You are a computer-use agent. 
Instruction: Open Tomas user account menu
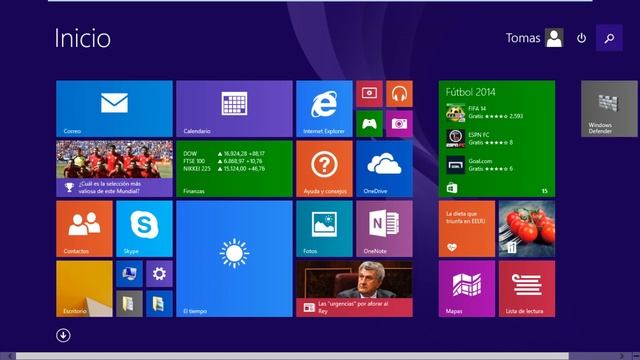click(x=535, y=38)
